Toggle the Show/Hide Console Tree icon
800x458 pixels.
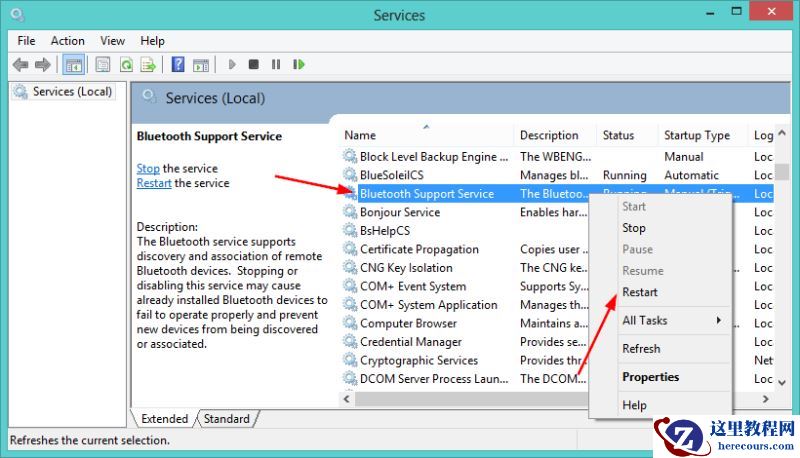73,65
